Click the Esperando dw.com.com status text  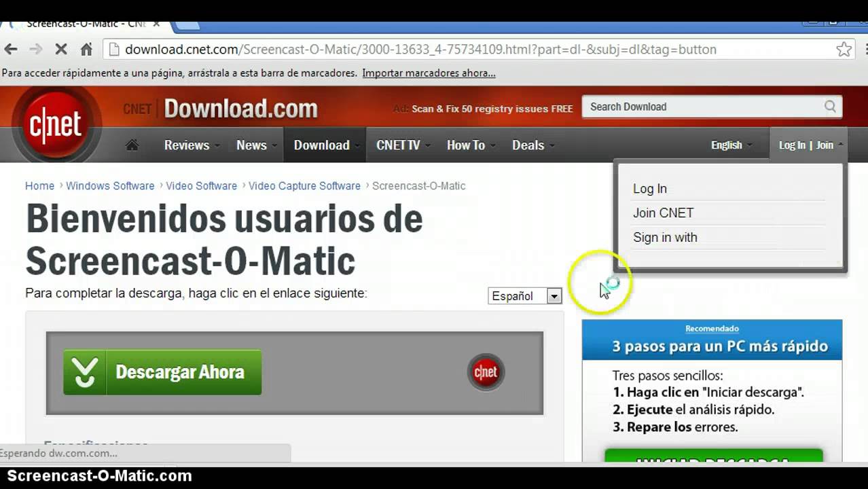click(x=59, y=453)
